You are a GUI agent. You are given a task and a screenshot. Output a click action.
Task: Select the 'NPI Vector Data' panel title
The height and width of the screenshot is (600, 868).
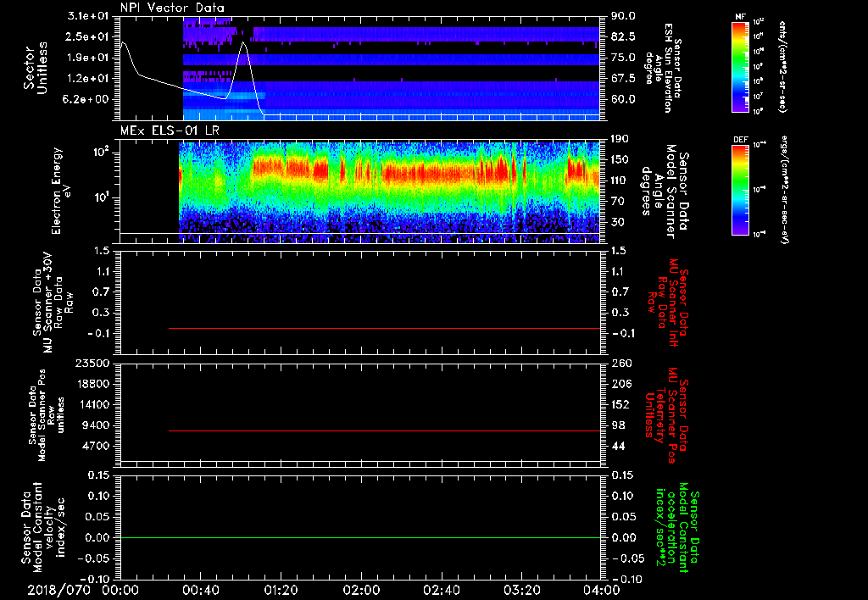click(172, 8)
